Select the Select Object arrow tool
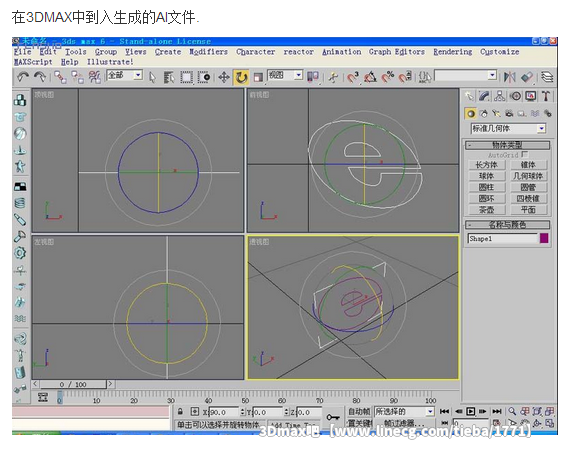The width and height of the screenshot is (571, 450). (x=152, y=77)
